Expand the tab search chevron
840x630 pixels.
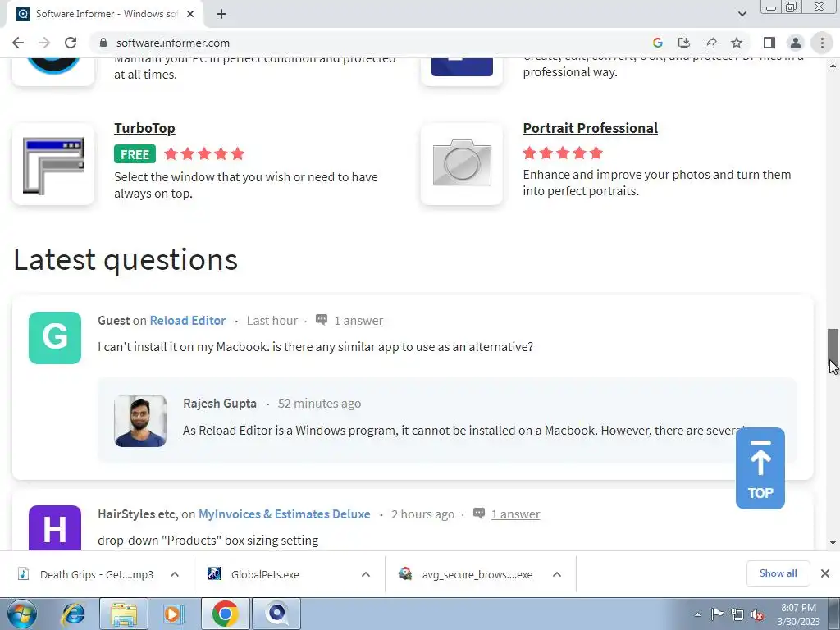tap(742, 14)
